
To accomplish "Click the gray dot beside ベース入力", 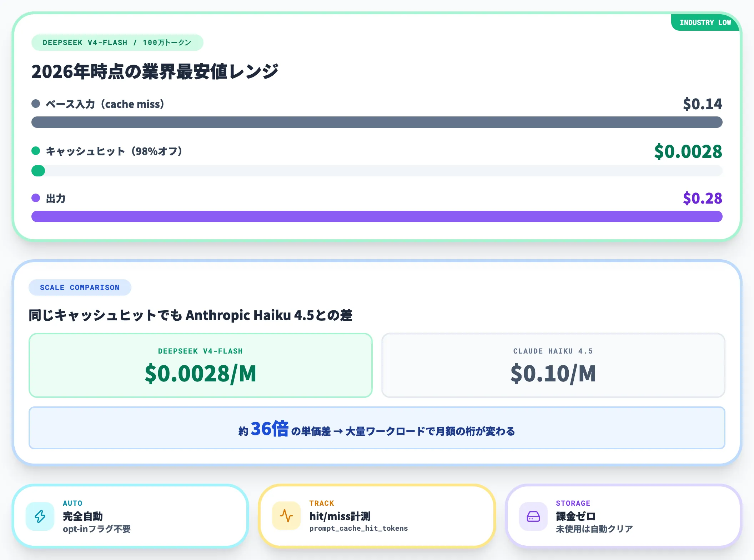I will click(36, 104).
